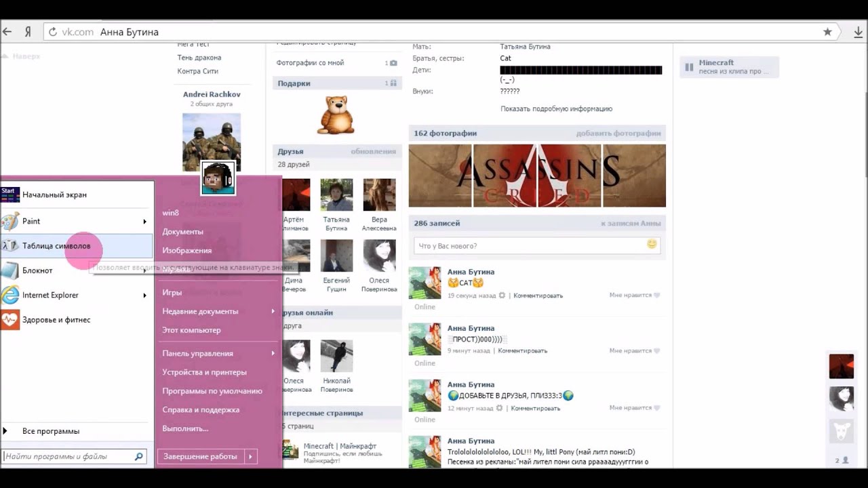
Task: Open Изображения in start menu
Action: coord(186,251)
